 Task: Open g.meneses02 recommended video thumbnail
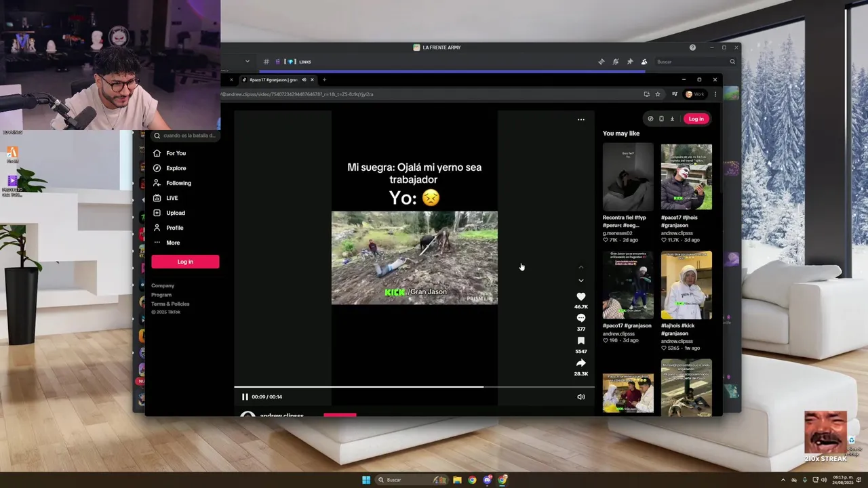pyautogui.click(x=628, y=177)
